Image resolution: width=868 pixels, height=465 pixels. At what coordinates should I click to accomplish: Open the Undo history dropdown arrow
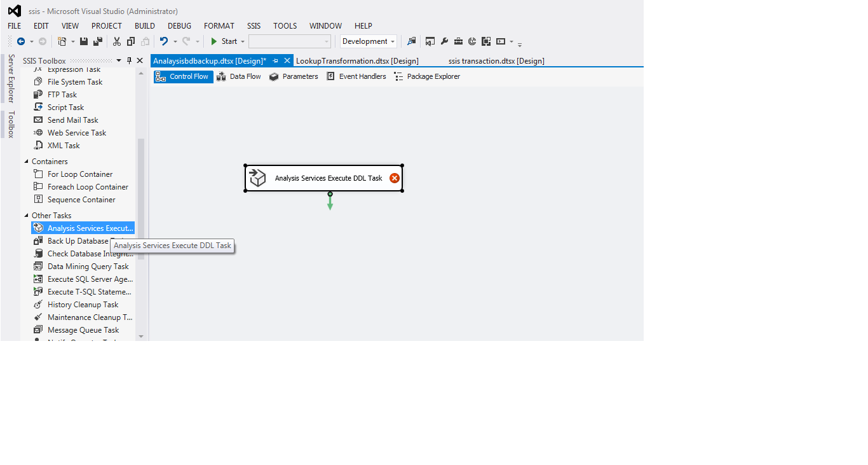click(x=175, y=42)
